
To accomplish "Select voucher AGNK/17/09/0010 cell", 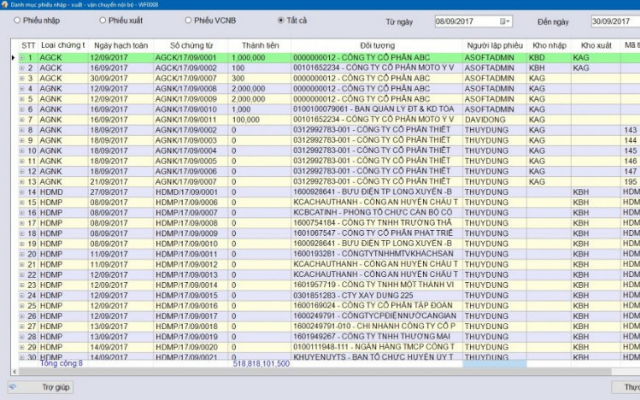I will (x=193, y=109).
